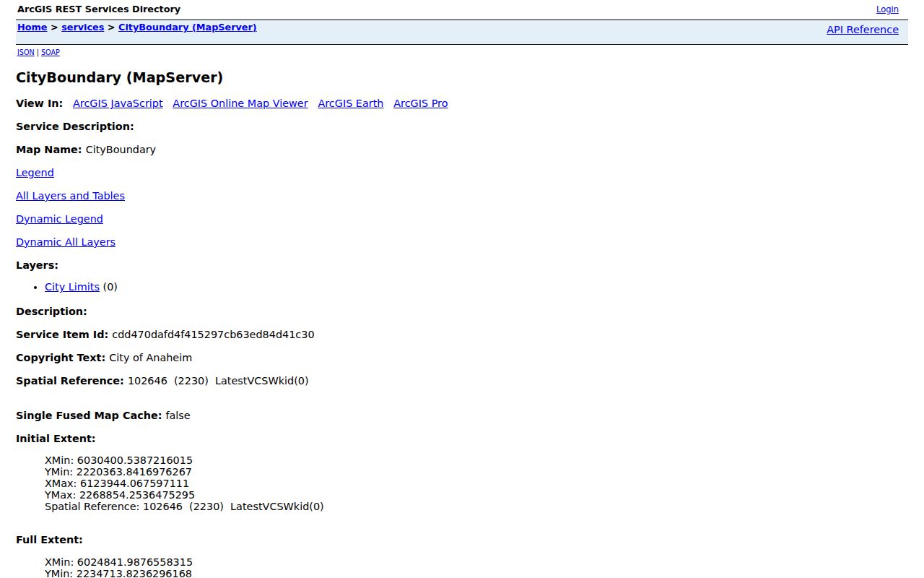Click the Service Item Id value
This screenshot has height=578, width=924.
coord(213,335)
